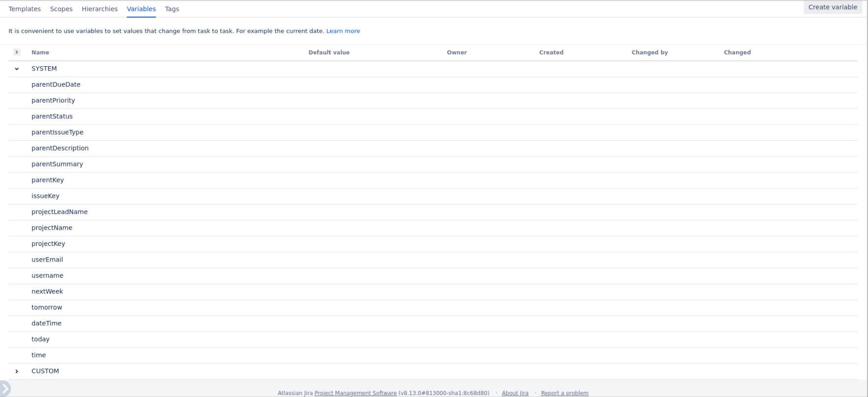The image size is (868, 397).
Task: Select the Variables tab
Action: pos(141,9)
